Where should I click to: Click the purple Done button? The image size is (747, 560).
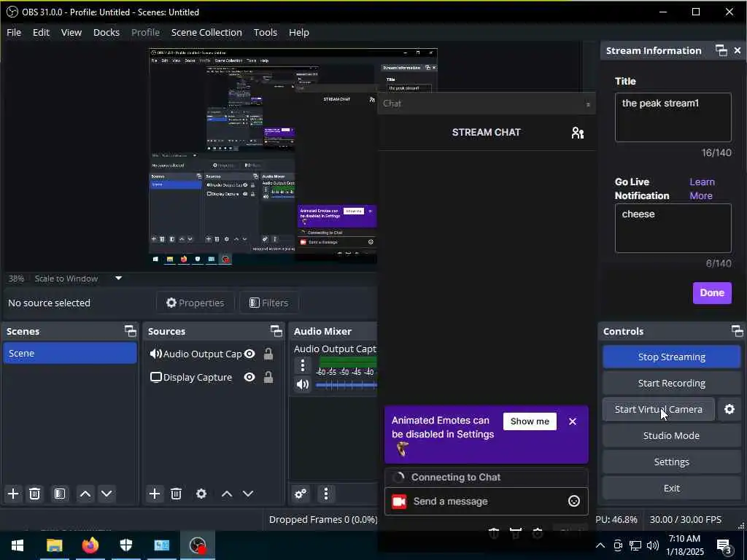[x=712, y=293]
